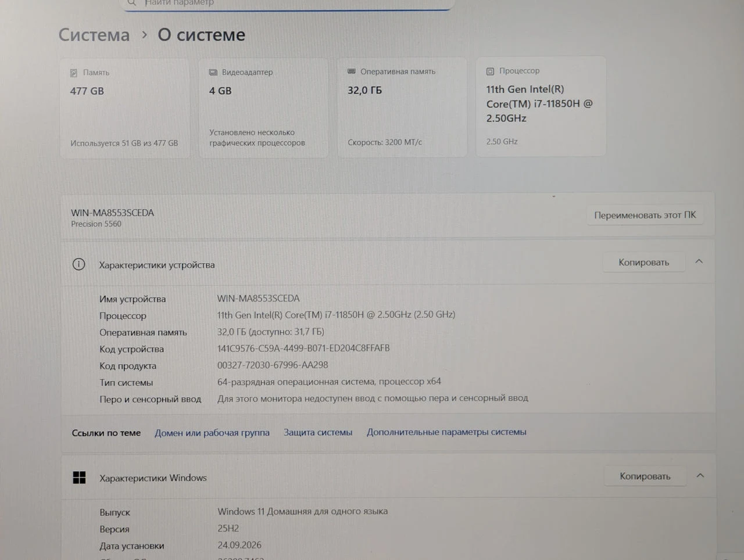Click the device ID 141C9576-C59A-4499-B071-ED204C8FFAFB
Viewport: 744px width, 560px height.
(x=303, y=348)
